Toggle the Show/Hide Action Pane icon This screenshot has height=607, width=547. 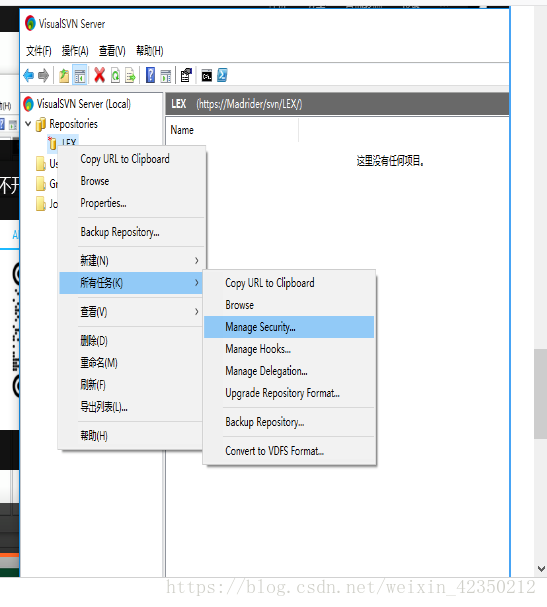166,75
